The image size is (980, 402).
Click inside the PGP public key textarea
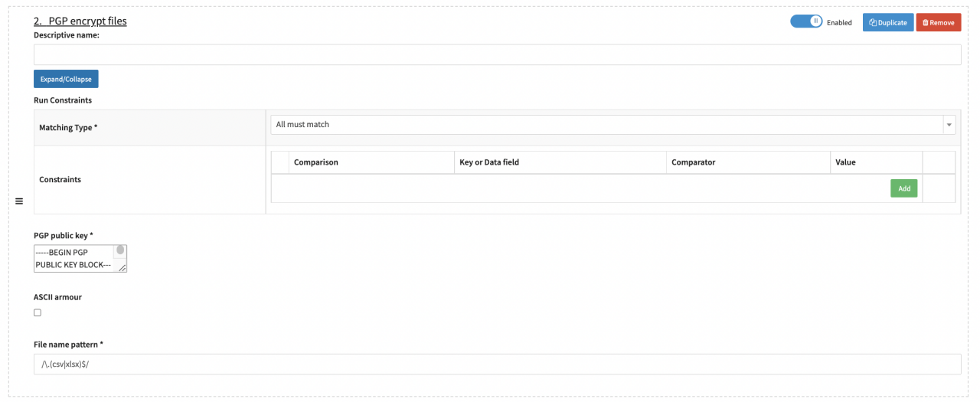(73, 258)
